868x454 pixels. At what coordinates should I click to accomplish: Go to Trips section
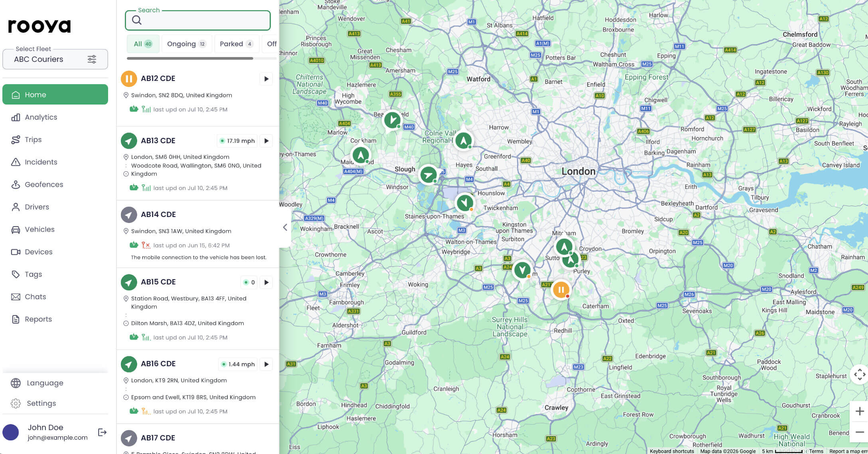click(55, 140)
